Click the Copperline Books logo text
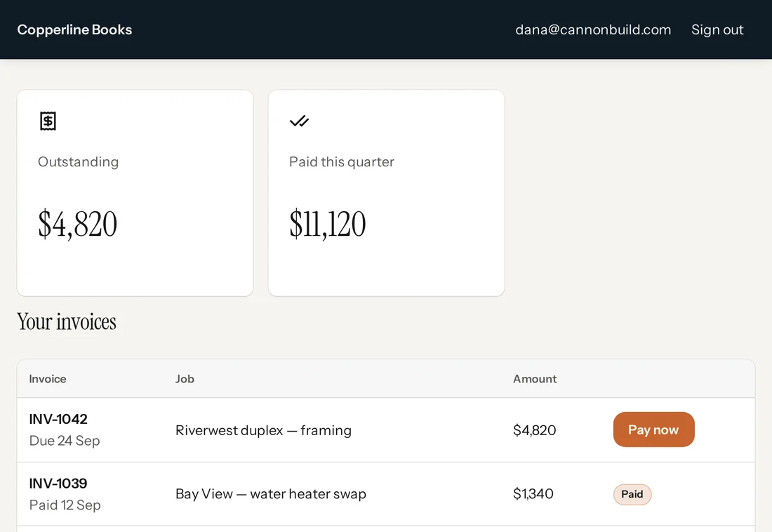 pos(74,29)
